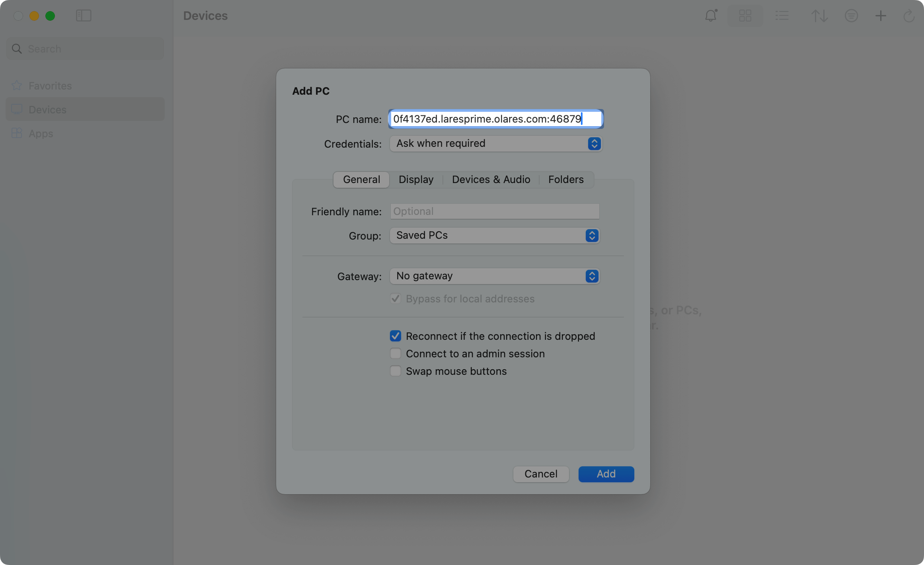The height and width of the screenshot is (565, 924).
Task: Expand the Group Saved PCs dropdown
Action: tap(495, 236)
